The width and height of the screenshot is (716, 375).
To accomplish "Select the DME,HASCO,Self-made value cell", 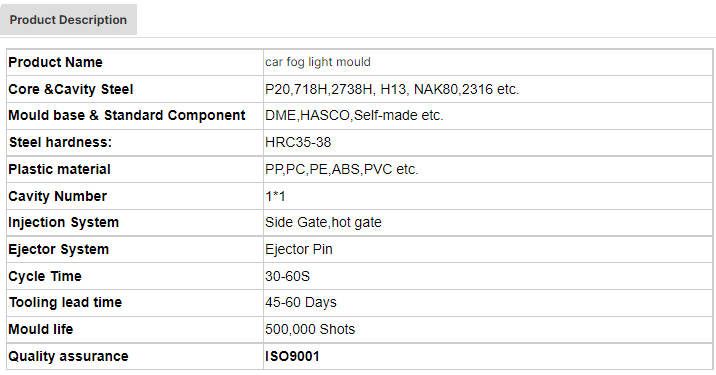I will pyautogui.click(x=488, y=116).
